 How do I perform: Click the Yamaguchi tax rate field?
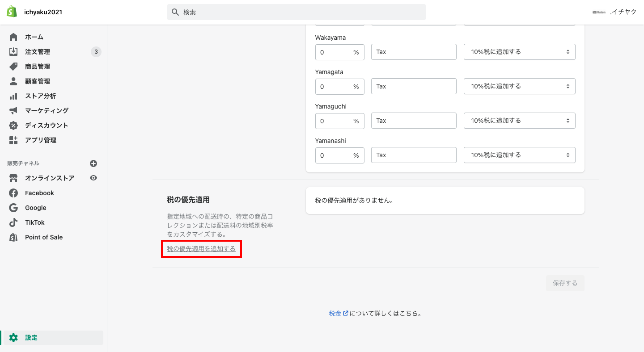[x=340, y=121]
